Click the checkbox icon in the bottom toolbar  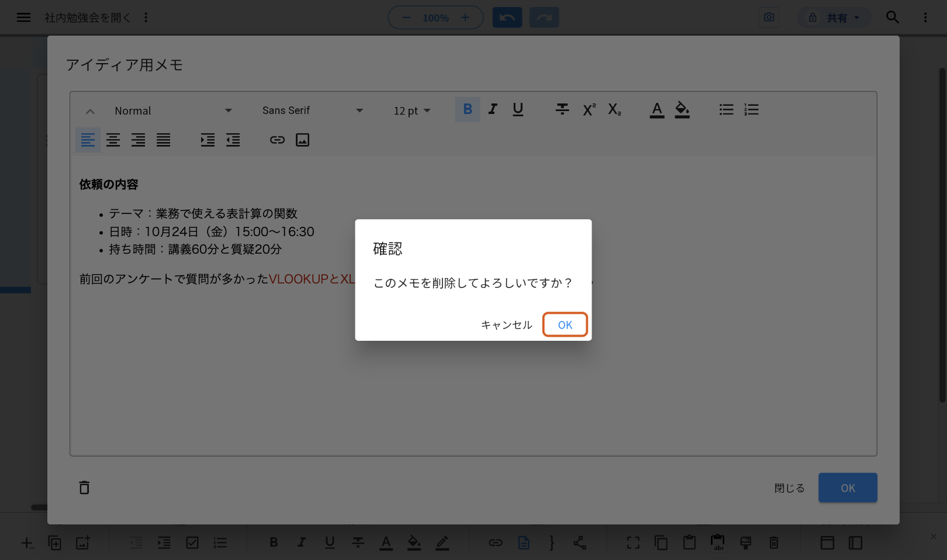point(192,543)
